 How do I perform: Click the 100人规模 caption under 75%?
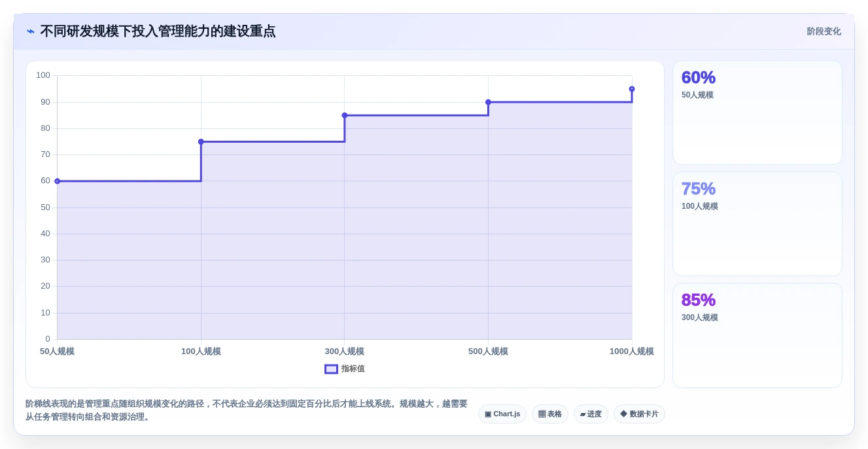coord(700,206)
